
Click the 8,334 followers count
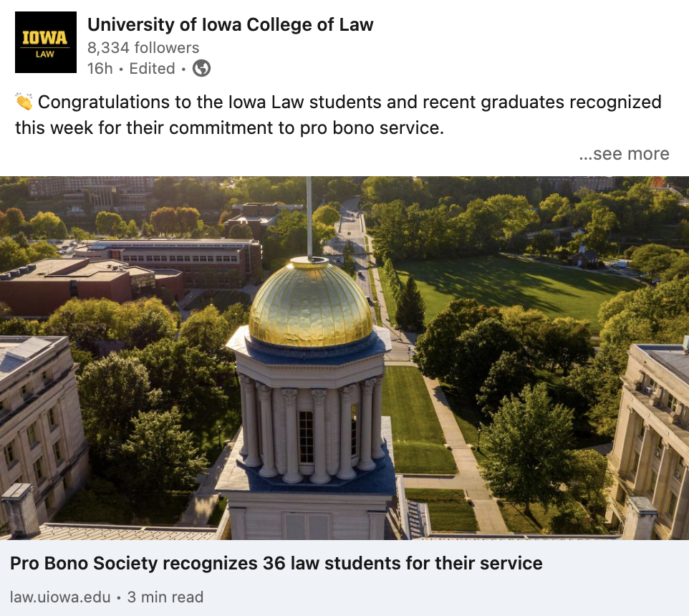[143, 48]
